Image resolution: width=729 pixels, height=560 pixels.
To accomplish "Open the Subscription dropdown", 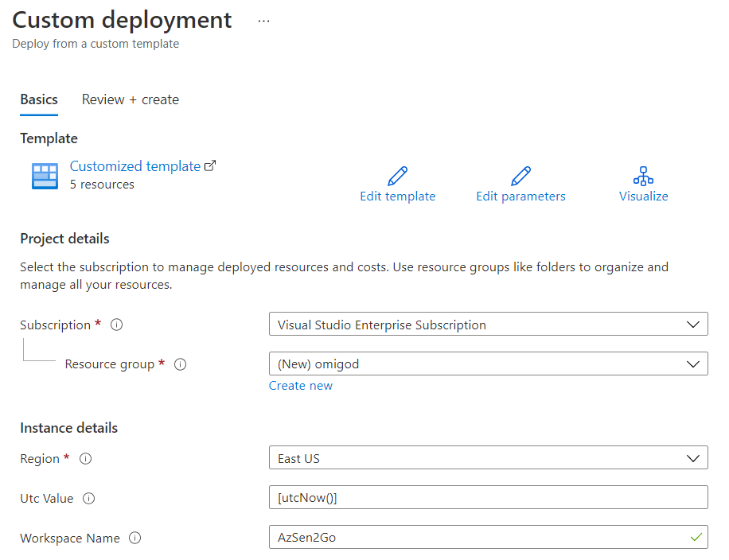I will 488,324.
